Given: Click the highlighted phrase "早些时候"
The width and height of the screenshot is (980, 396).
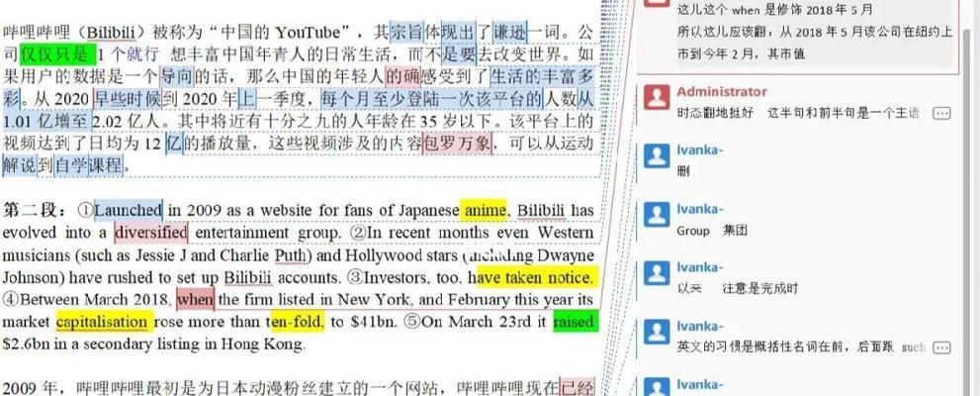Looking at the screenshot, I should coord(128,99).
